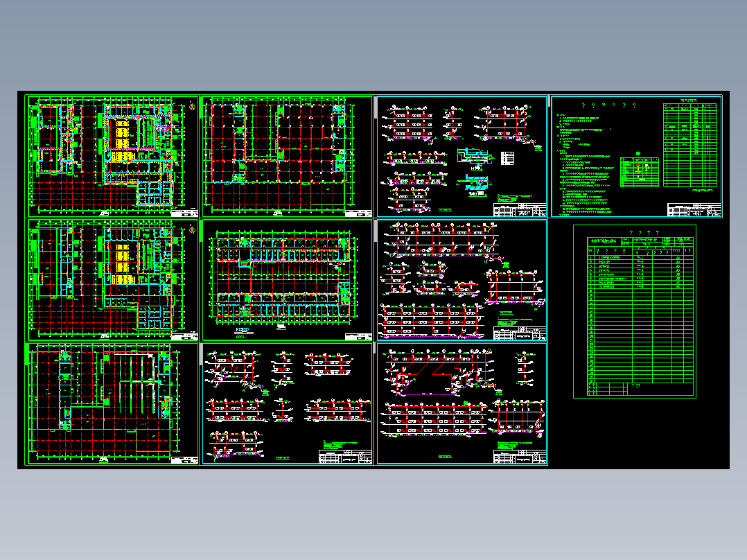Select the bottom-left floor plan sheet
The image size is (747, 560).
[x=112, y=403]
